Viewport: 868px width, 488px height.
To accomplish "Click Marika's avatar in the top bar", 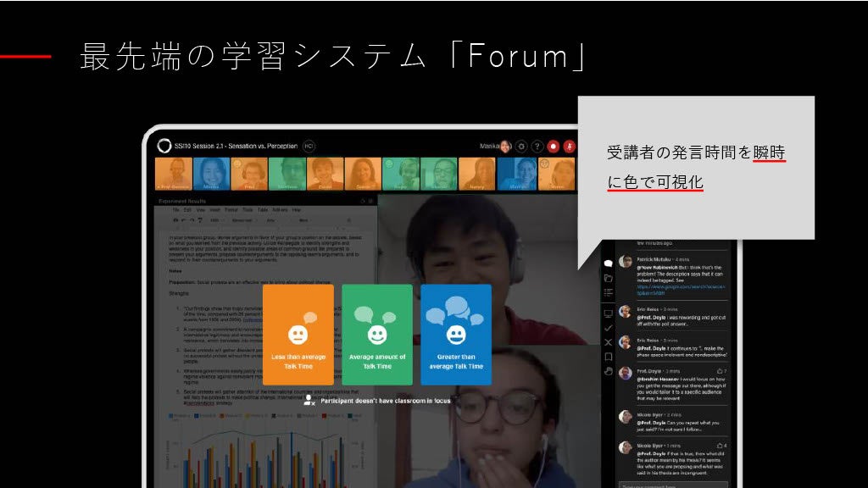I will (505, 145).
